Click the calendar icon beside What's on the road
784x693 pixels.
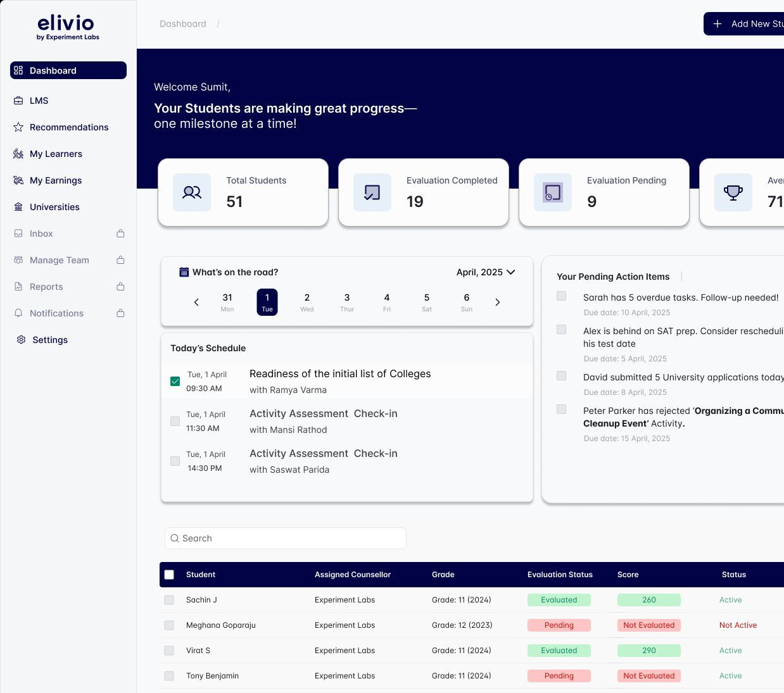point(184,272)
